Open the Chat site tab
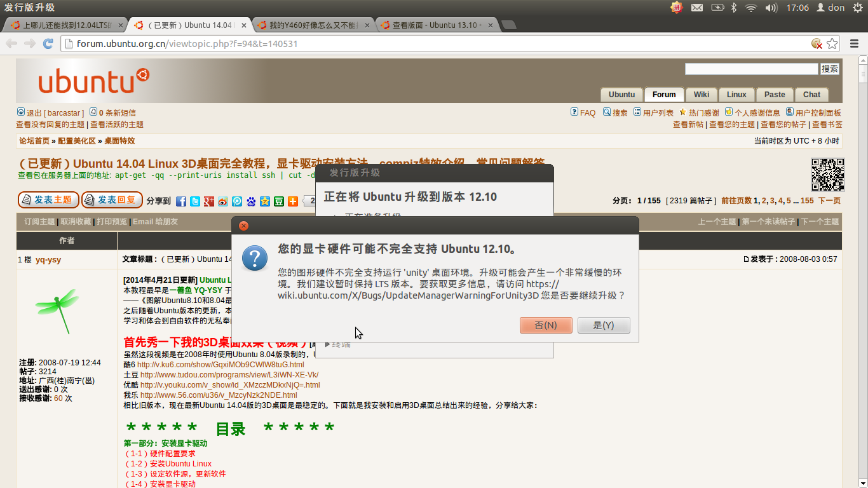Viewport: 868px width, 488px height. (x=811, y=95)
